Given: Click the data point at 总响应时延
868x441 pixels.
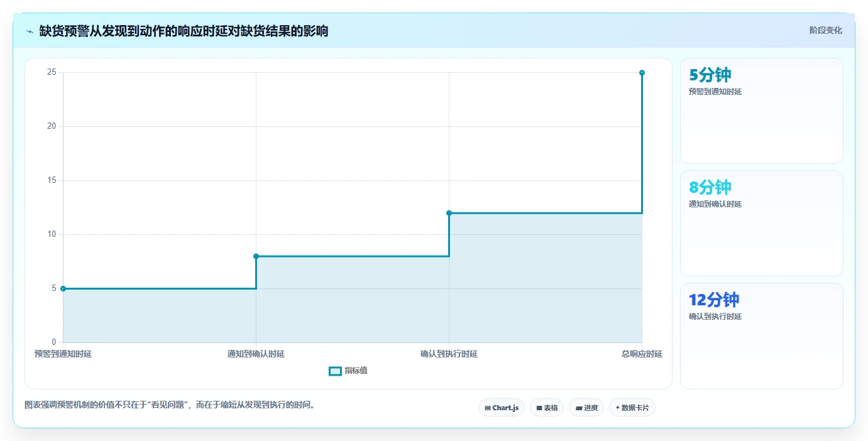Looking at the screenshot, I should pos(642,73).
